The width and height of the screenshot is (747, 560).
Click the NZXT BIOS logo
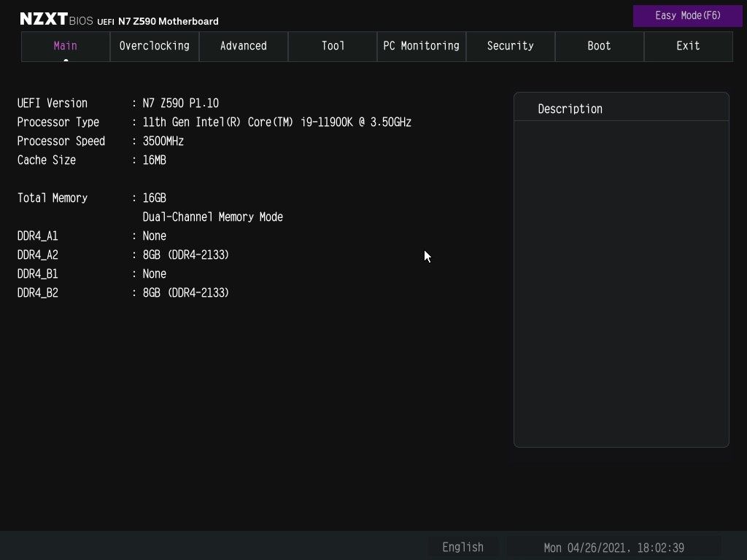[x=56, y=19]
